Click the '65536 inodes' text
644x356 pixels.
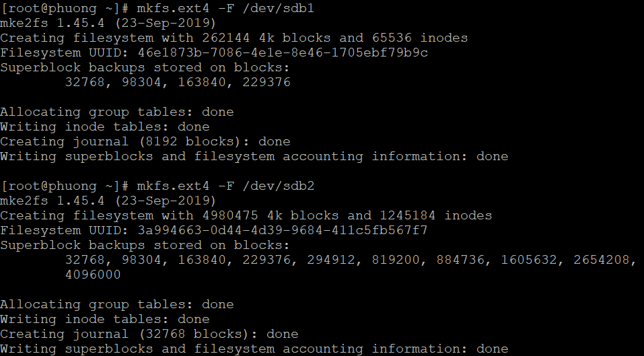[x=420, y=38]
